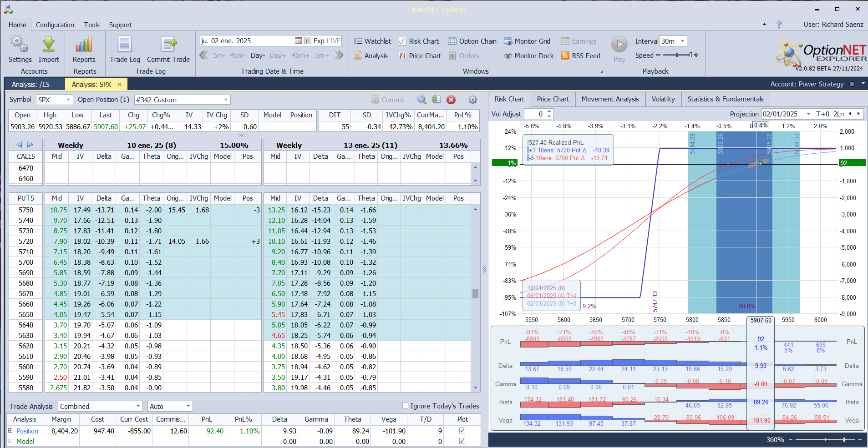868x448 pixels.
Task: Step back one day with Day- button
Action: tap(258, 55)
